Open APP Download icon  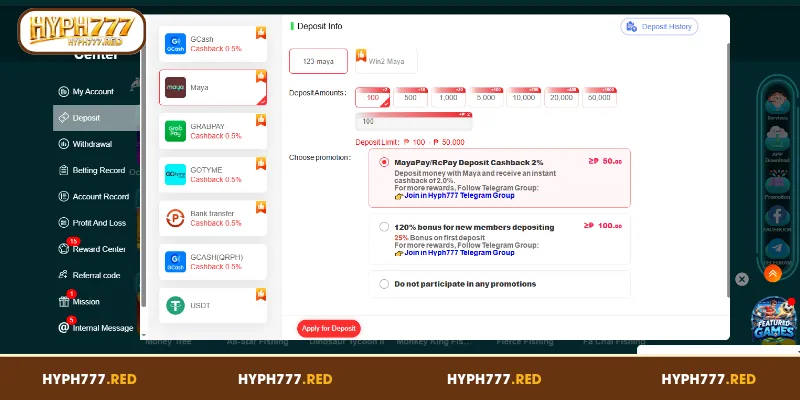[x=777, y=144]
